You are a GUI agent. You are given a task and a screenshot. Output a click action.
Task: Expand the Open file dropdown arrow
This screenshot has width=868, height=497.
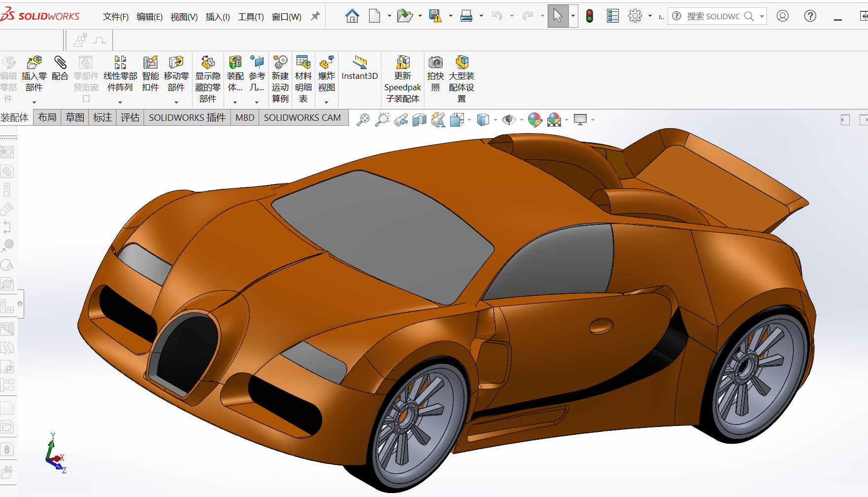tap(420, 16)
